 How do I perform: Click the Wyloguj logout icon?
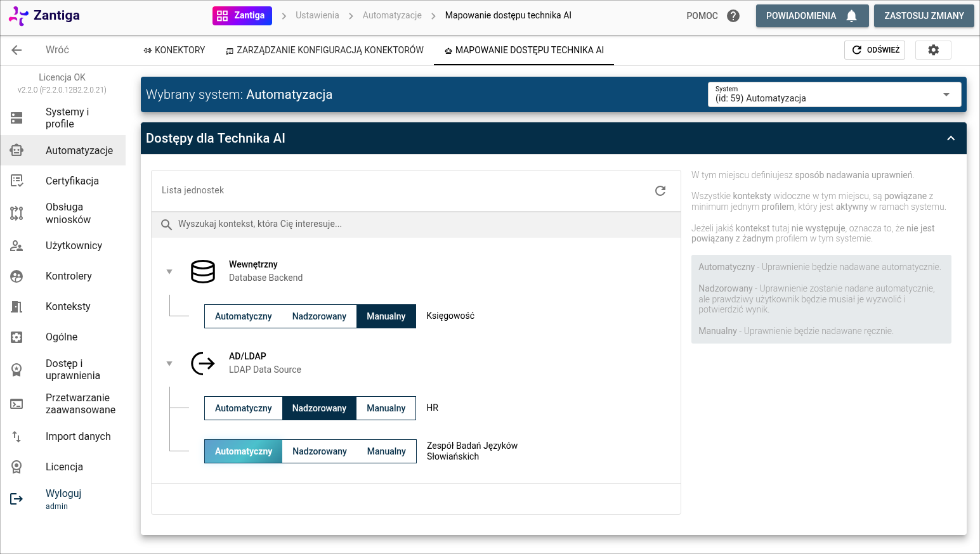point(17,499)
